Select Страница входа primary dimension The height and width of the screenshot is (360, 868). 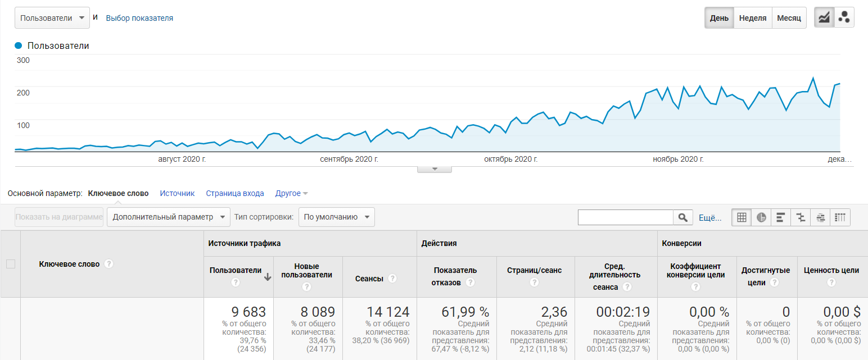tap(235, 193)
